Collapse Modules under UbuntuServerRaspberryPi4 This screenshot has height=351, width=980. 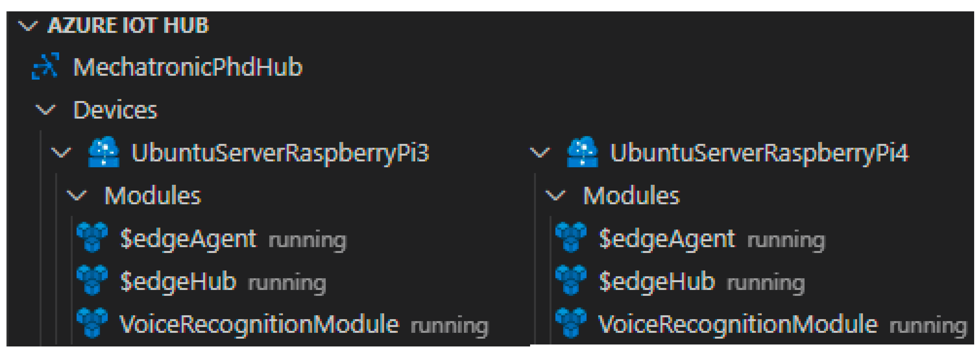point(555,196)
